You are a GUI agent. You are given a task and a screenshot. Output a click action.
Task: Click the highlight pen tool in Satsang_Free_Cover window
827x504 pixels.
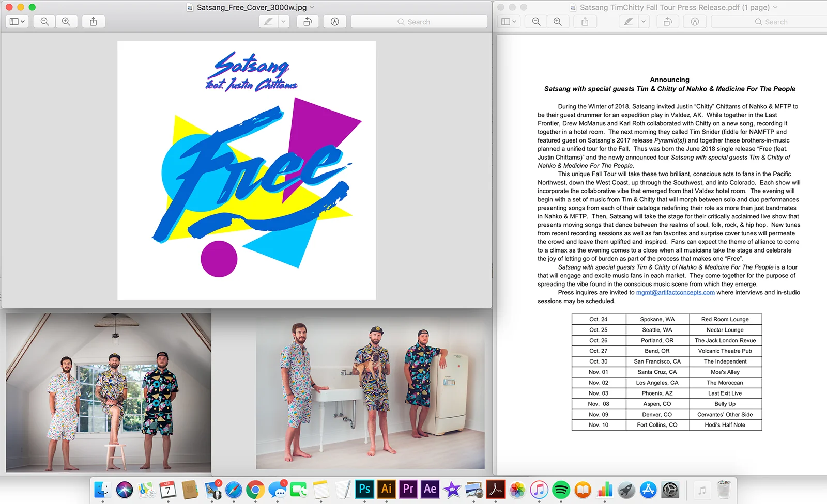coord(268,22)
